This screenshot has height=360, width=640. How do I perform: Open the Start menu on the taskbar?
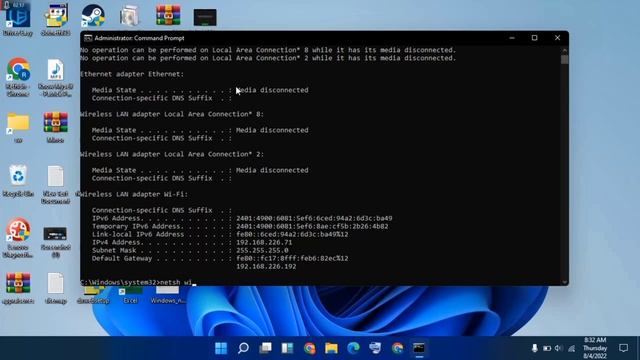click(221, 348)
